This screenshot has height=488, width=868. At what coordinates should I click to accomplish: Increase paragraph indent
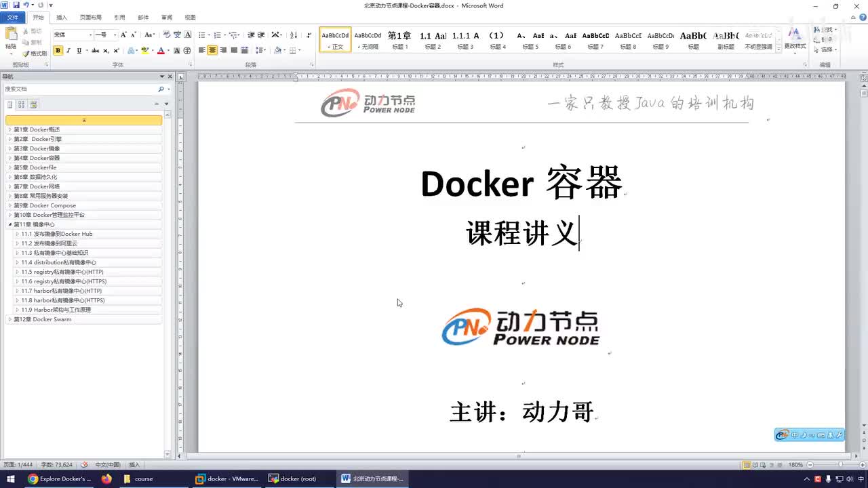(x=261, y=35)
